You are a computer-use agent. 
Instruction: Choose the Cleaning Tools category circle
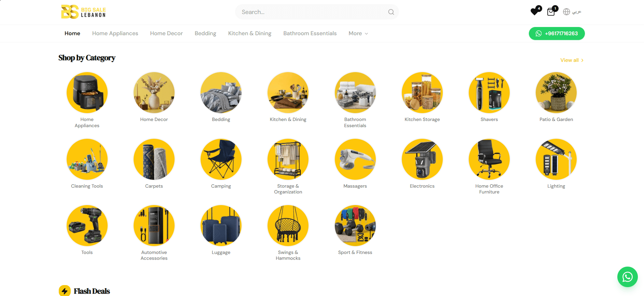pos(87,159)
